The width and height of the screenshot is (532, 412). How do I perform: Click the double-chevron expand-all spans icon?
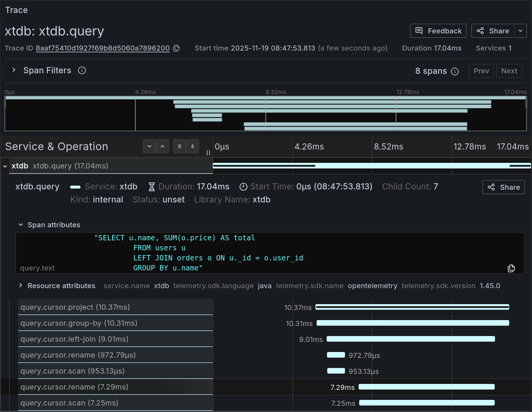(x=180, y=146)
